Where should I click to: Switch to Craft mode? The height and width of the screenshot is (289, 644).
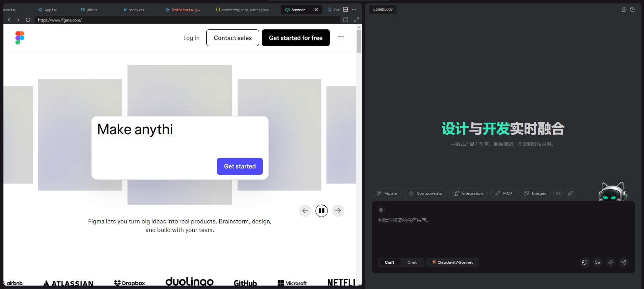coord(389,262)
